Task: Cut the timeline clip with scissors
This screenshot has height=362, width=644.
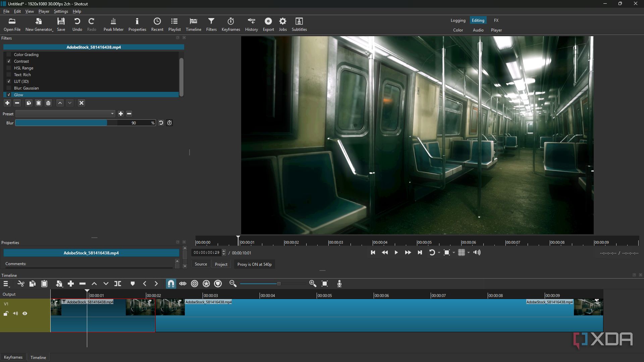Action: tap(21, 284)
